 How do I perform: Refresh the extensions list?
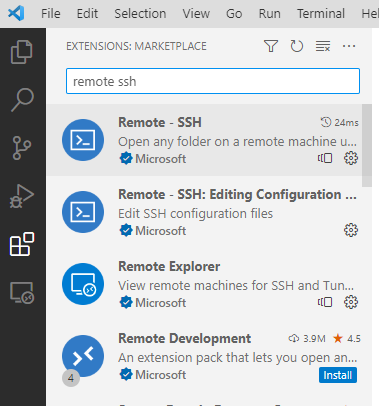(297, 46)
